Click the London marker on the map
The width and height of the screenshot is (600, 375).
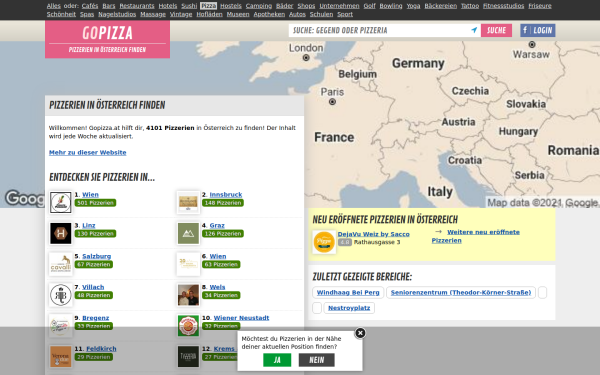click(x=306, y=58)
